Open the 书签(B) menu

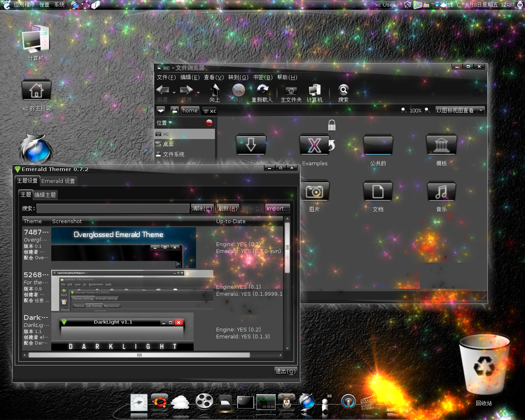click(262, 77)
